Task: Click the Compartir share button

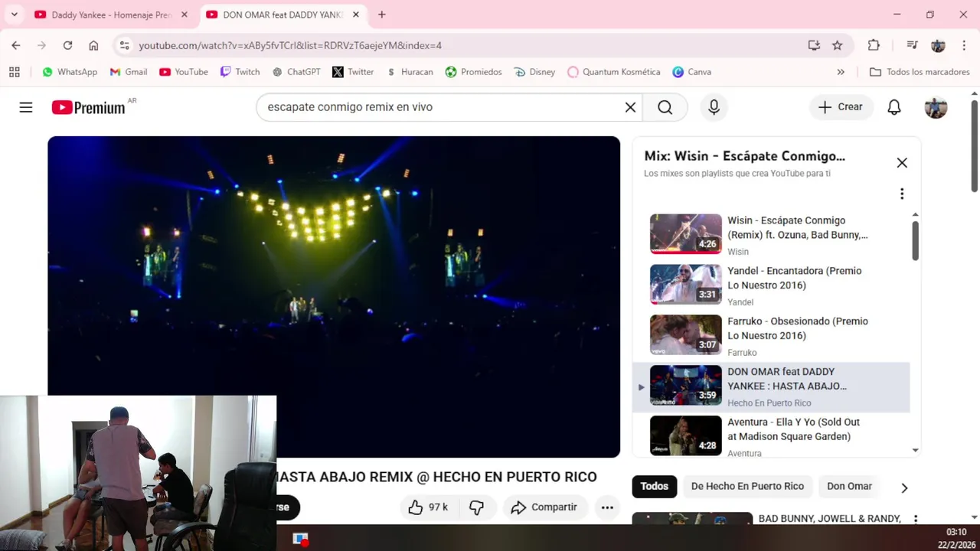Action: point(544,507)
